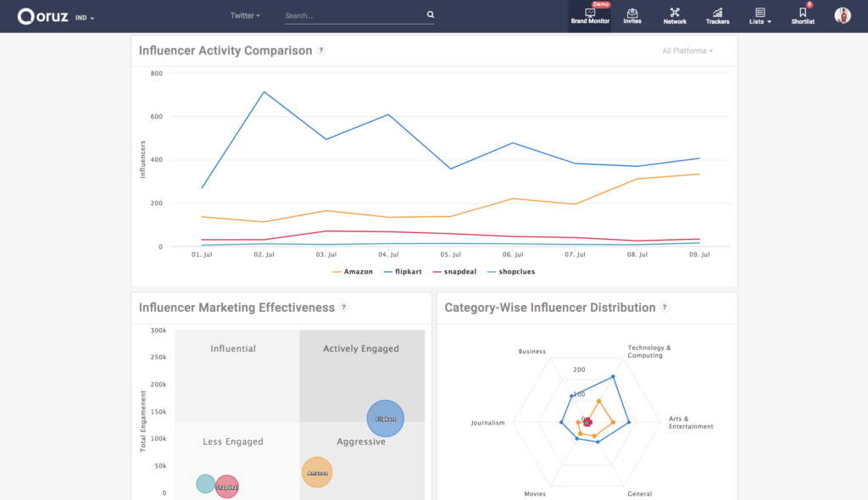
Task: Open the Qoruz logo home link
Action: [x=42, y=16]
